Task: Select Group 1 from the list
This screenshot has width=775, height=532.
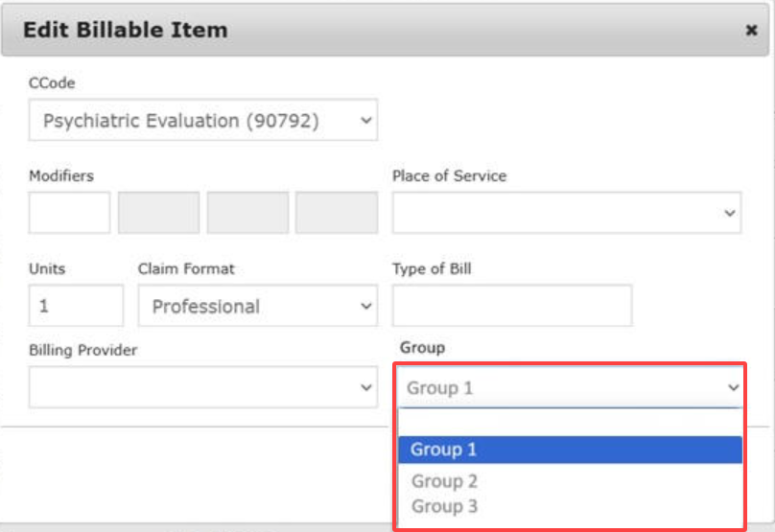Action: [x=570, y=450]
